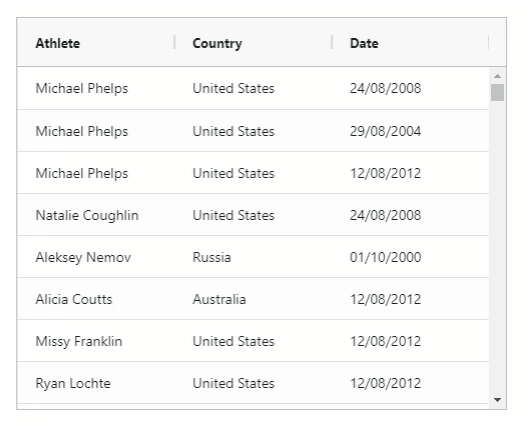
Task: Click the 01/10/2000 date cell
Action: point(410,257)
